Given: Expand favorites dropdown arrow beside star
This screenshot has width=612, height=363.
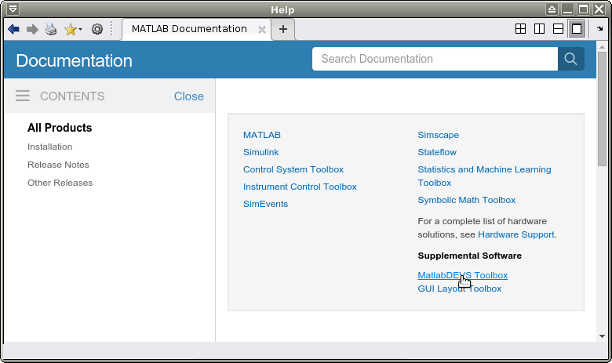Looking at the screenshot, I should click(x=80, y=29).
